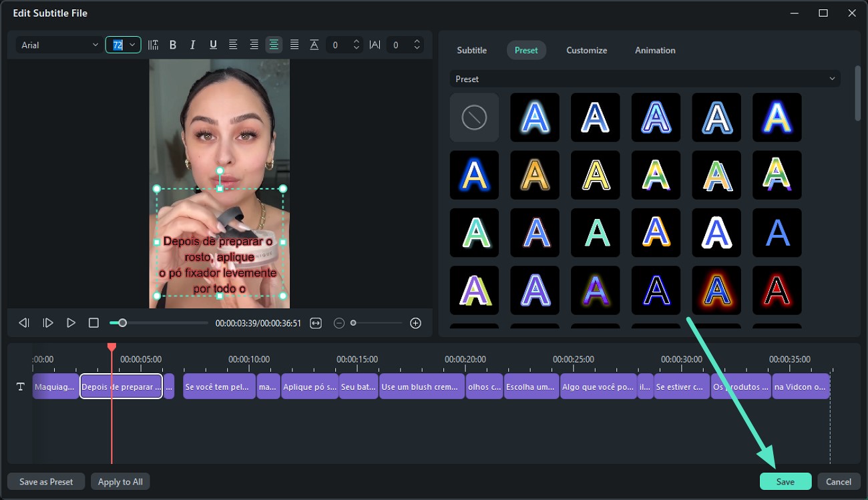Toggle underline text formatting

213,45
